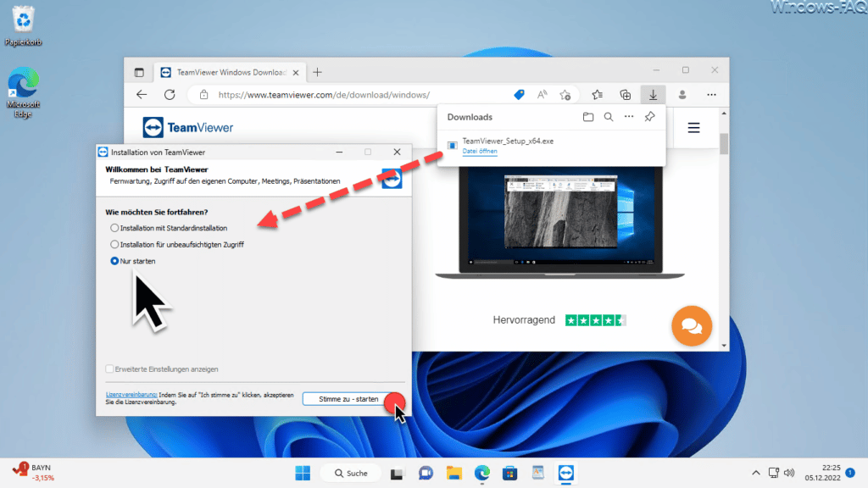This screenshot has height=488, width=868.
Task: Open File Explorer from taskbar
Action: [454, 473]
